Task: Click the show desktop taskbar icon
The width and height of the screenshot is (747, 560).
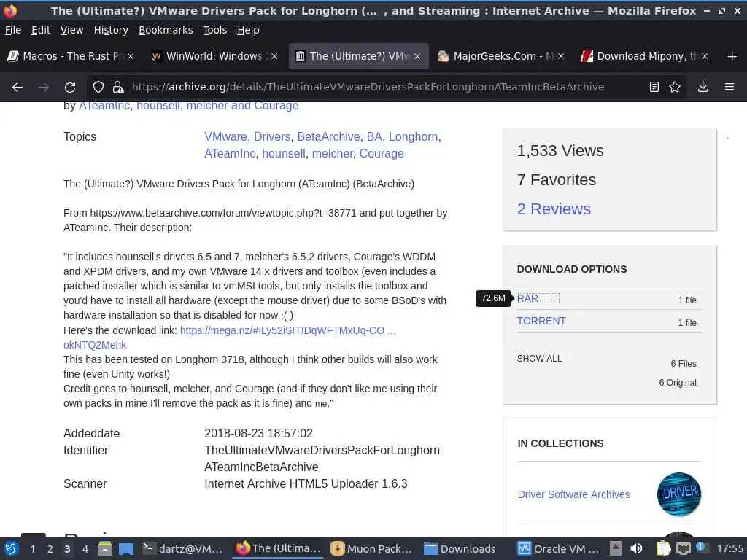Action: [x=126, y=548]
